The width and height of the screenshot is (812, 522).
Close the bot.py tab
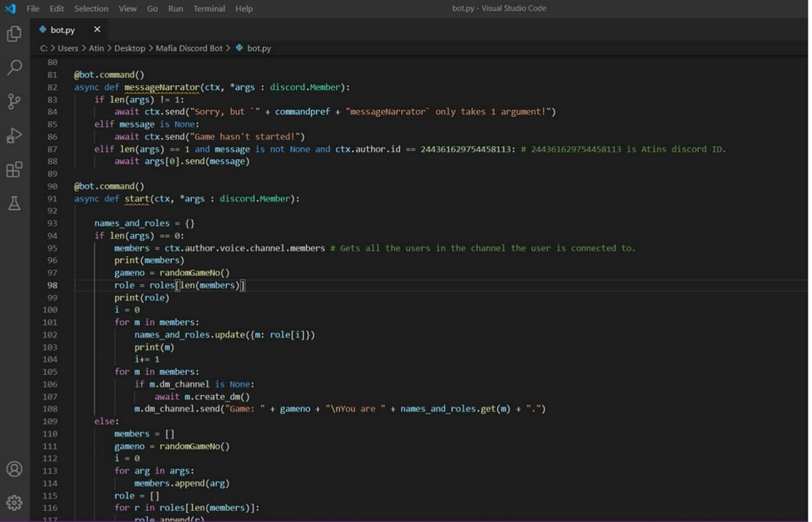pos(96,30)
